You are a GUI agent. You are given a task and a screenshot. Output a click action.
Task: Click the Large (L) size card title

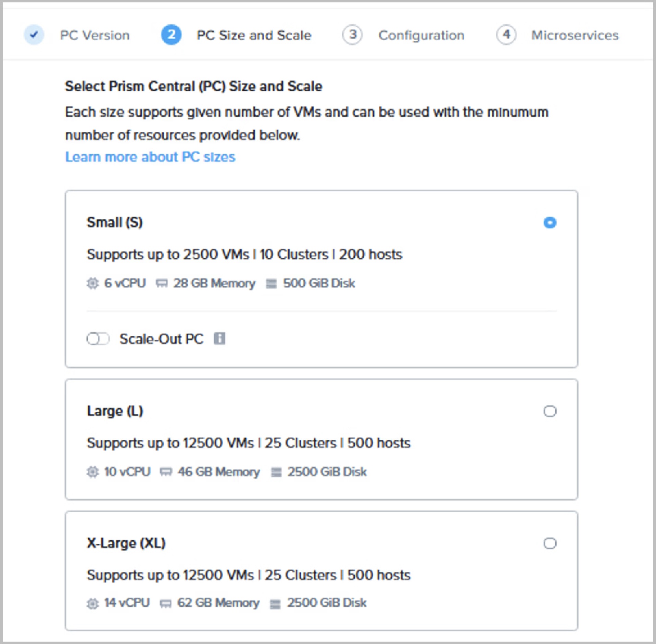coord(115,411)
